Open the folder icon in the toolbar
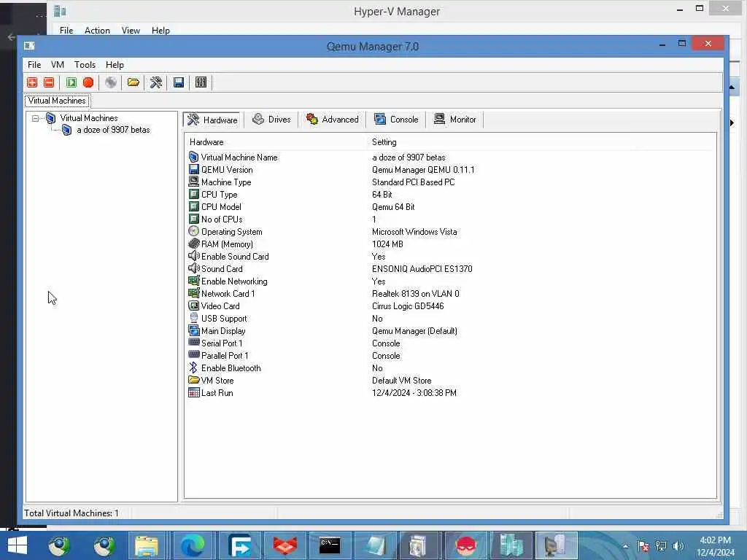The width and height of the screenshot is (747, 560). point(133,82)
